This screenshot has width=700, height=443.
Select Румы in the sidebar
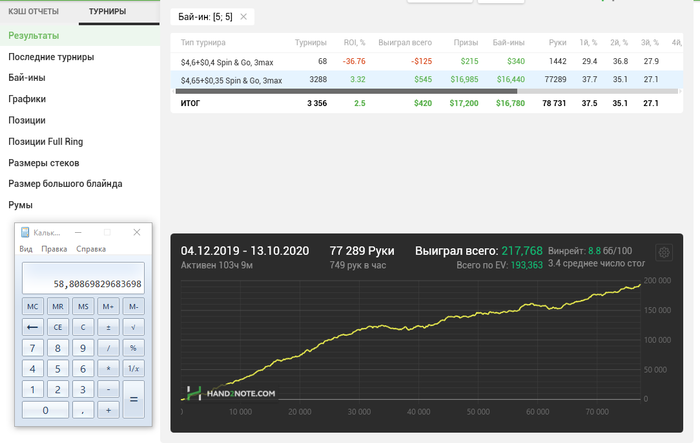click(x=21, y=205)
